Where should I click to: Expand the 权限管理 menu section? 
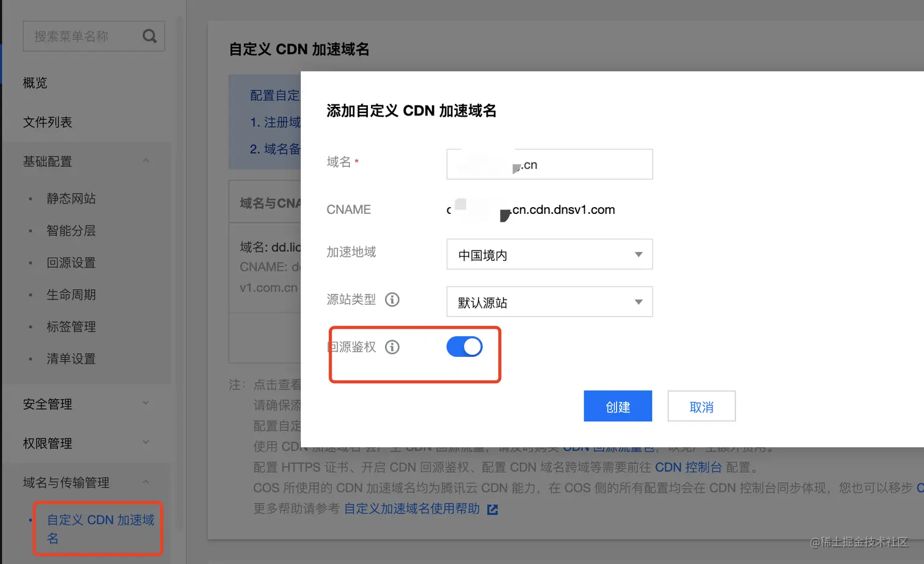pos(146,442)
